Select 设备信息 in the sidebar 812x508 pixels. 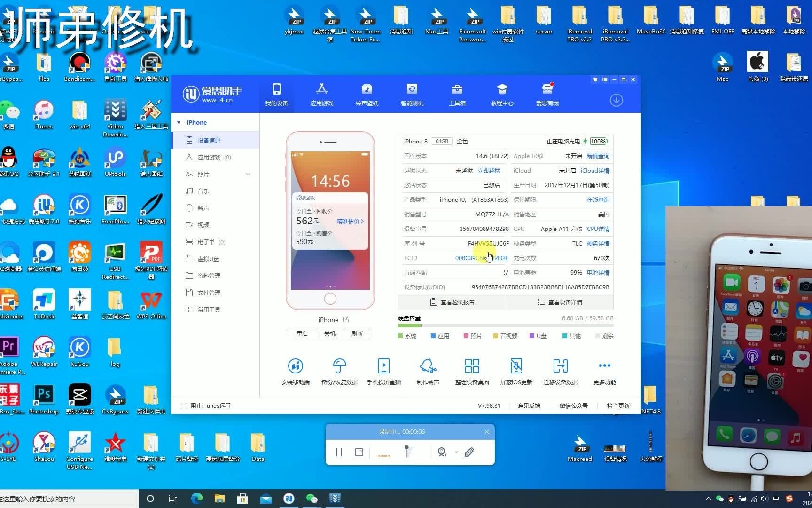[215, 140]
